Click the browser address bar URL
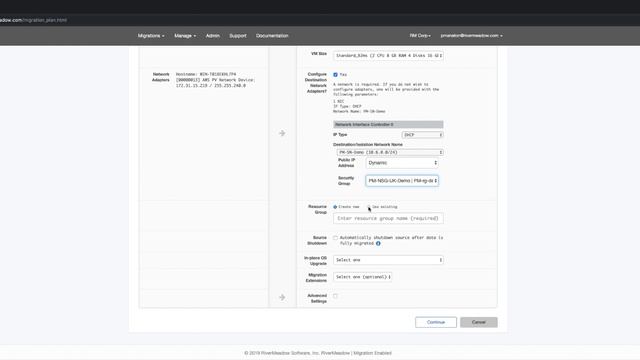The height and width of the screenshot is (360, 640). pyautogui.click(x=33, y=20)
